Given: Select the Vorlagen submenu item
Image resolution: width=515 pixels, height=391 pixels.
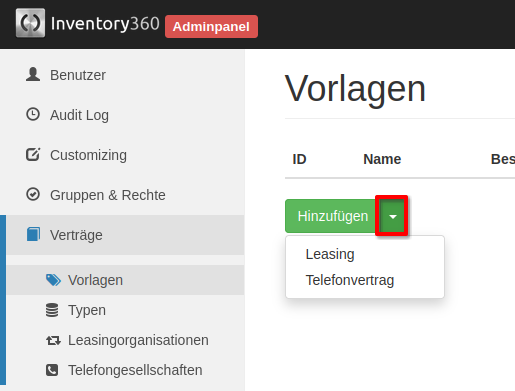Looking at the screenshot, I should click(125, 280).
